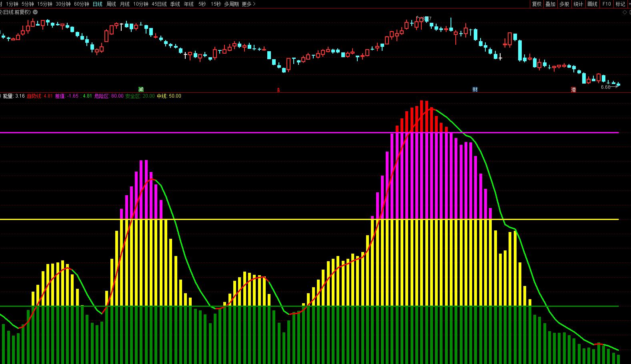Open the 画线 drawing tool
Screen dimensions: 631x364
(592, 4)
